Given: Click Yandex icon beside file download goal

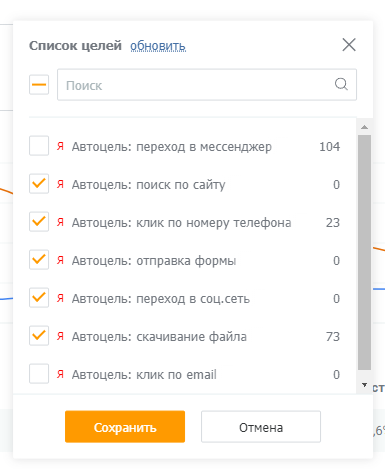Looking at the screenshot, I should tap(60, 336).
